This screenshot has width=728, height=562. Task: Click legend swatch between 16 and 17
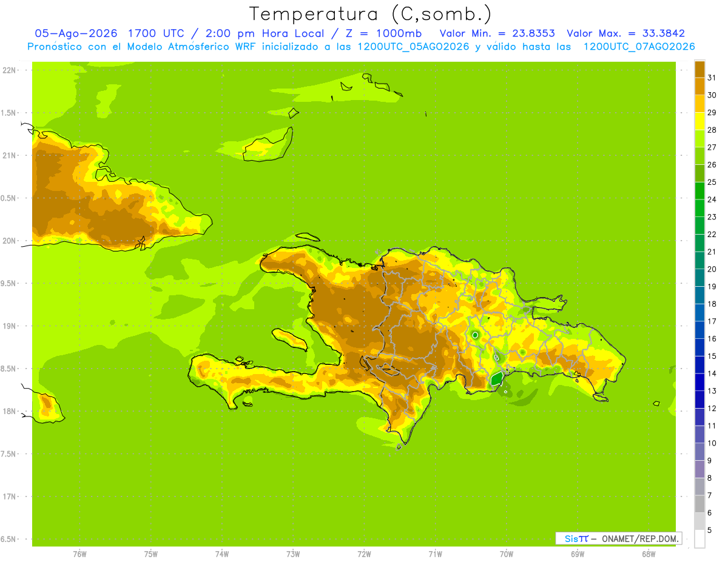pyautogui.click(x=699, y=330)
